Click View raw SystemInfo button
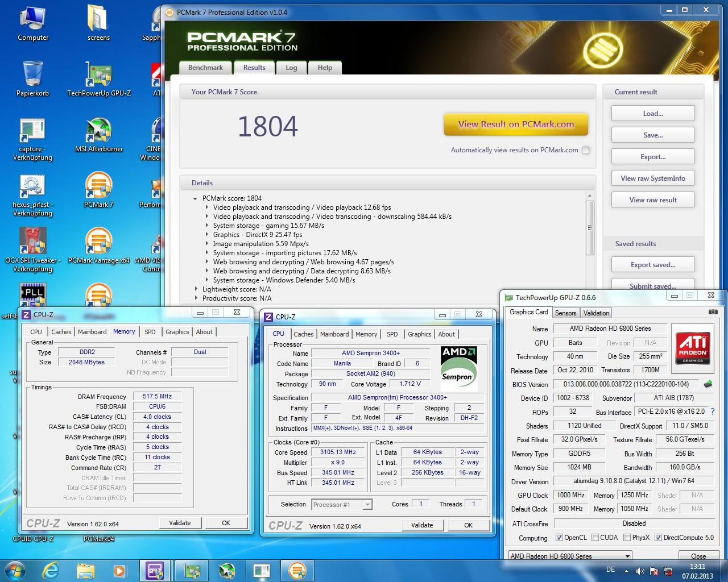 pyautogui.click(x=653, y=178)
